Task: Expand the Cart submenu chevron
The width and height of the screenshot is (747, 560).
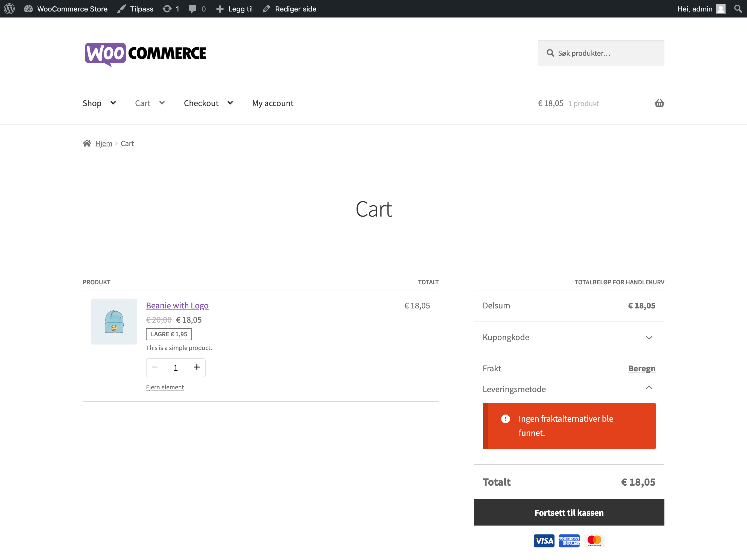Action: [162, 103]
